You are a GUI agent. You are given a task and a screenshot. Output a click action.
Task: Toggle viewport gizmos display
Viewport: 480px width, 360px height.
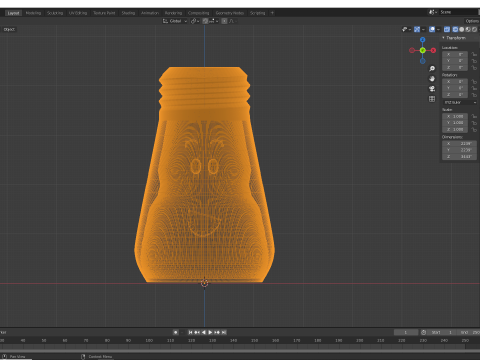click(x=417, y=29)
